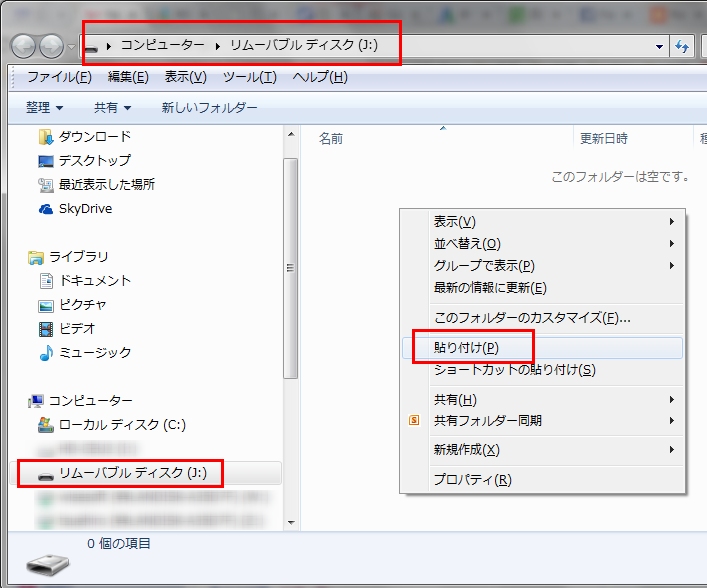Open the ファイル(F) menu
This screenshot has height=588, width=707.
pos(59,77)
